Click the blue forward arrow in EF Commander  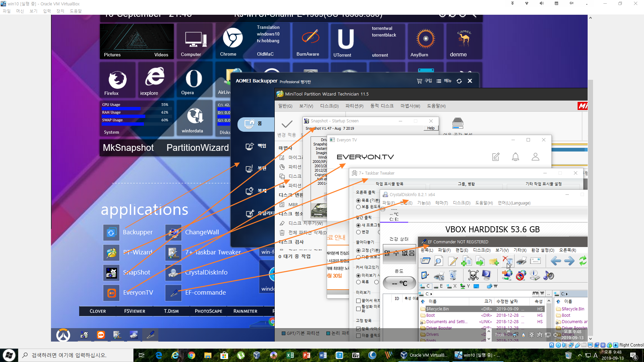tap(569, 261)
